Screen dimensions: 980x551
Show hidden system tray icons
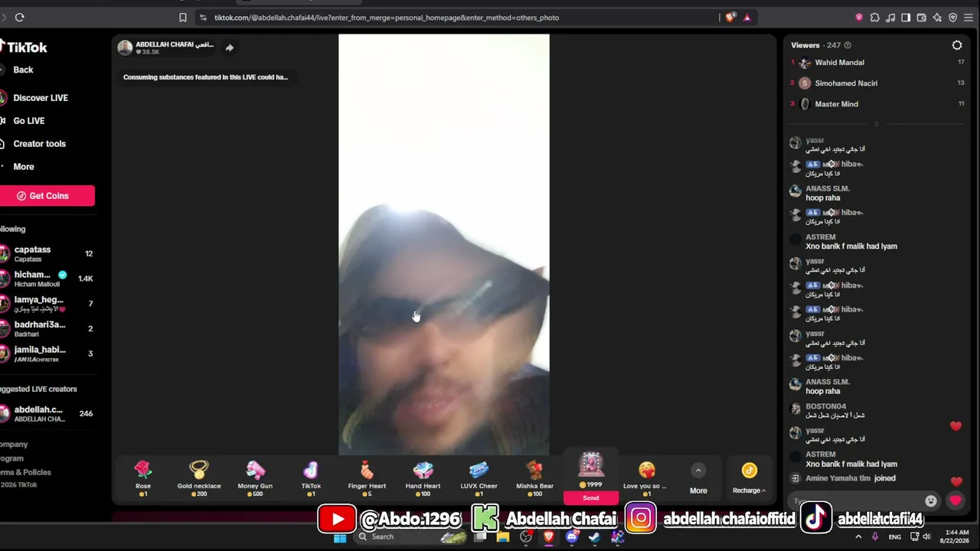[858, 537]
